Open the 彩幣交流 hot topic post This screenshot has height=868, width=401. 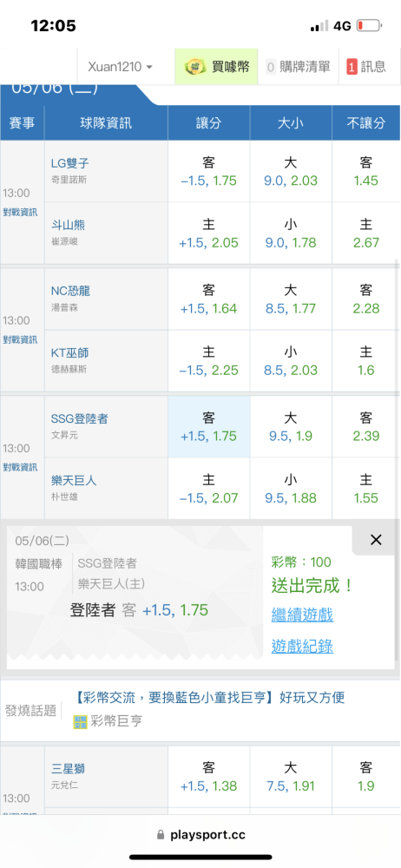point(209,697)
